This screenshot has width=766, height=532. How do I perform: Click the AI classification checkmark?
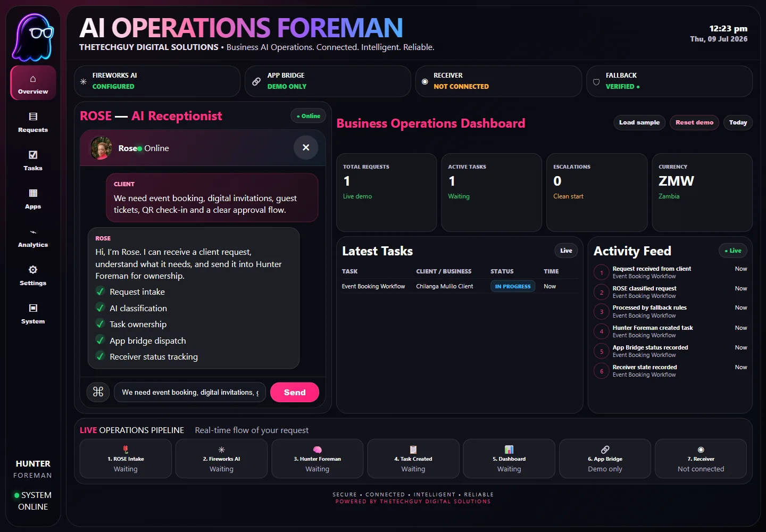coord(100,307)
